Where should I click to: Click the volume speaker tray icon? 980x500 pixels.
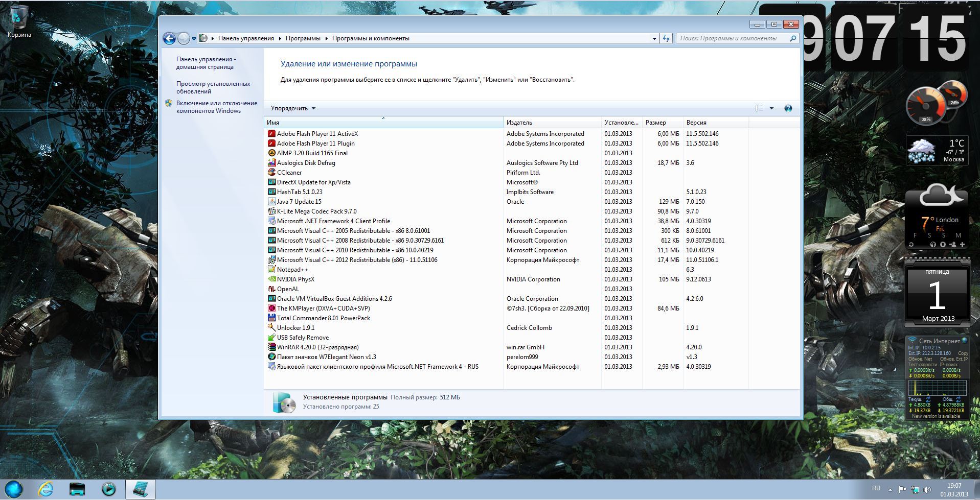click(927, 490)
